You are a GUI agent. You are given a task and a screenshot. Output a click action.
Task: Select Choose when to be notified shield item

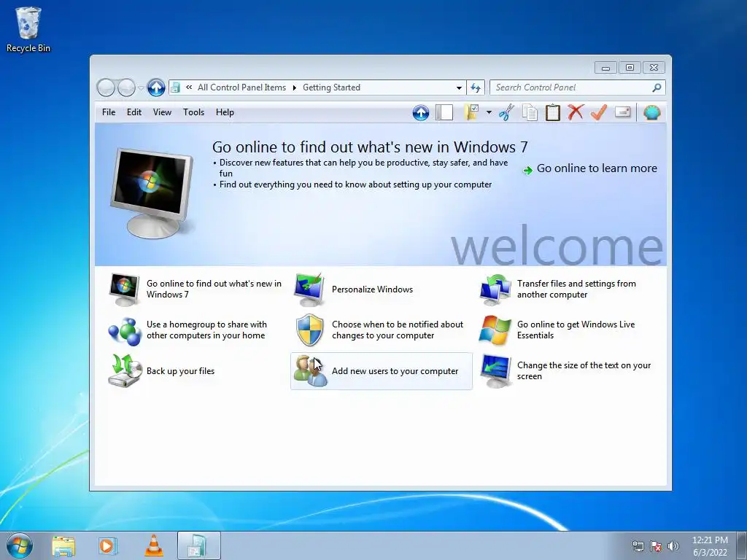(x=381, y=330)
